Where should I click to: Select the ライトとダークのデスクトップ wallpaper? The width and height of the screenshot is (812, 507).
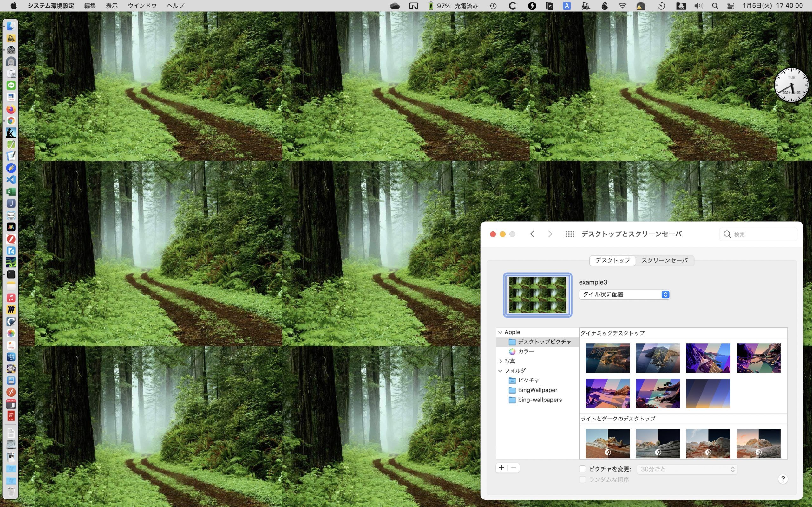pos(607,443)
